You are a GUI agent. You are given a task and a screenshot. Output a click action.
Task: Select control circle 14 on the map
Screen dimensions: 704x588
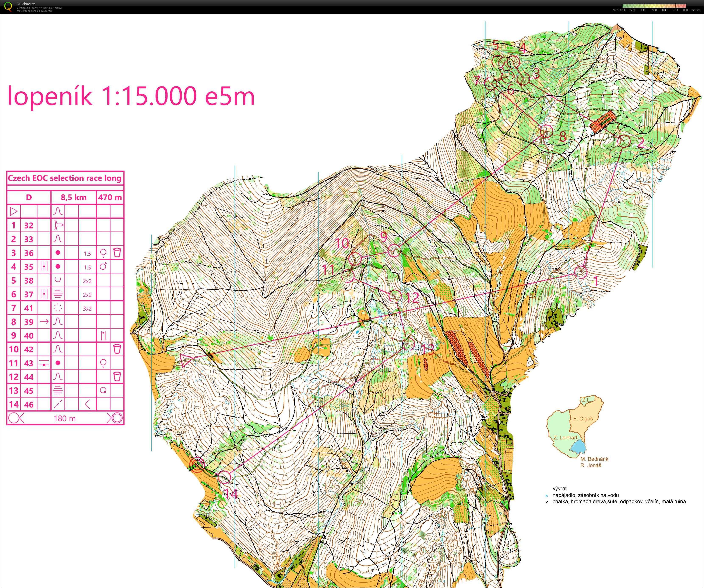pyautogui.click(x=224, y=477)
